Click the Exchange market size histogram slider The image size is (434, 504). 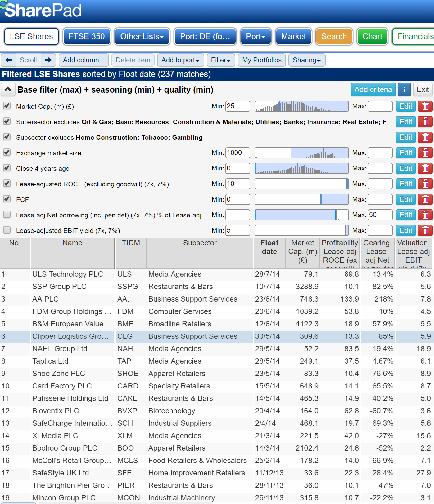301,153
